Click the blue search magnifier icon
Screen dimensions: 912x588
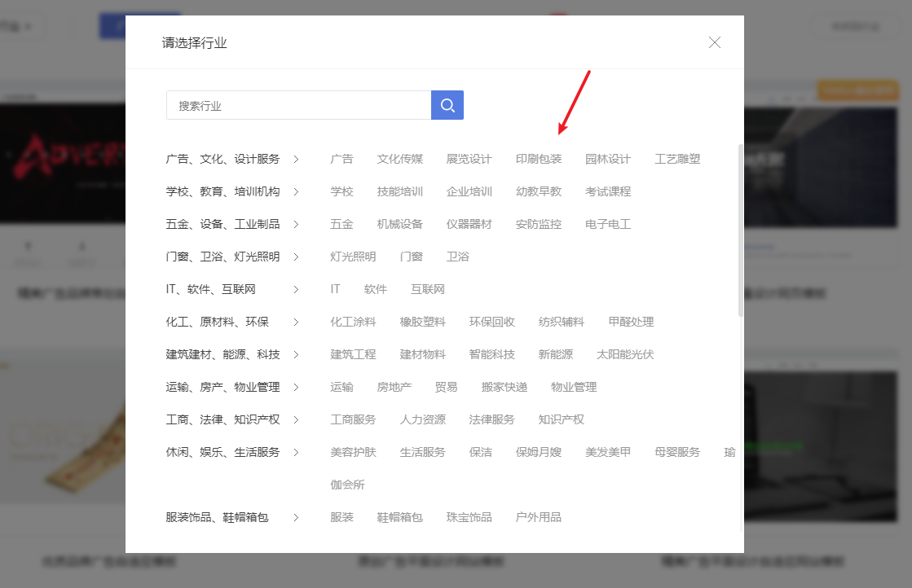pyautogui.click(x=447, y=105)
